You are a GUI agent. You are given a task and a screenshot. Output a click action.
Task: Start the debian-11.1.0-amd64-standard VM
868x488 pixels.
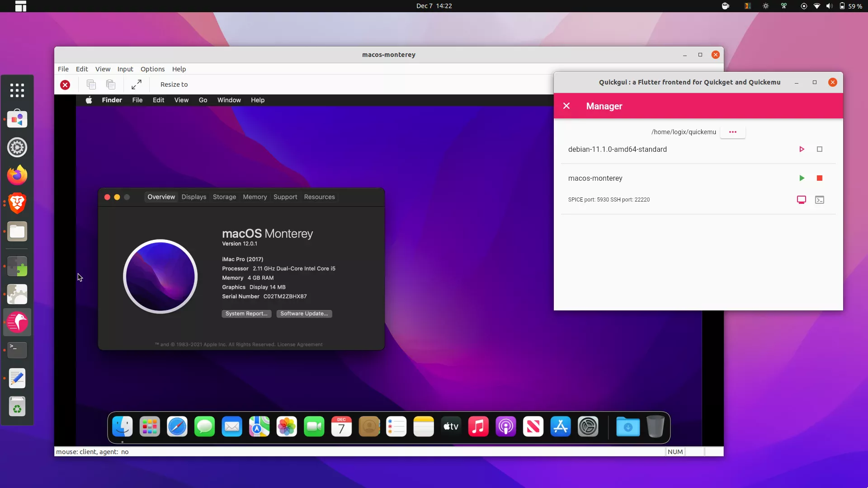(802, 149)
